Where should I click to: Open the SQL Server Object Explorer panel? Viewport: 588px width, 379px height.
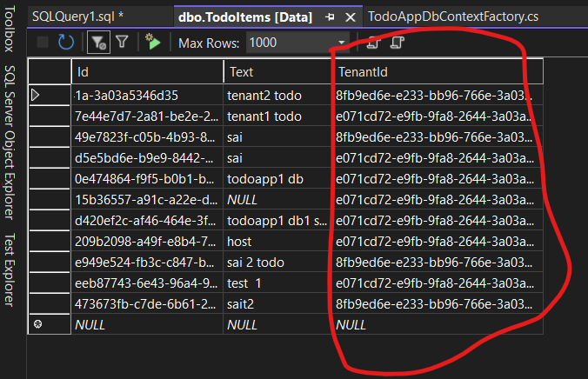(x=10, y=143)
